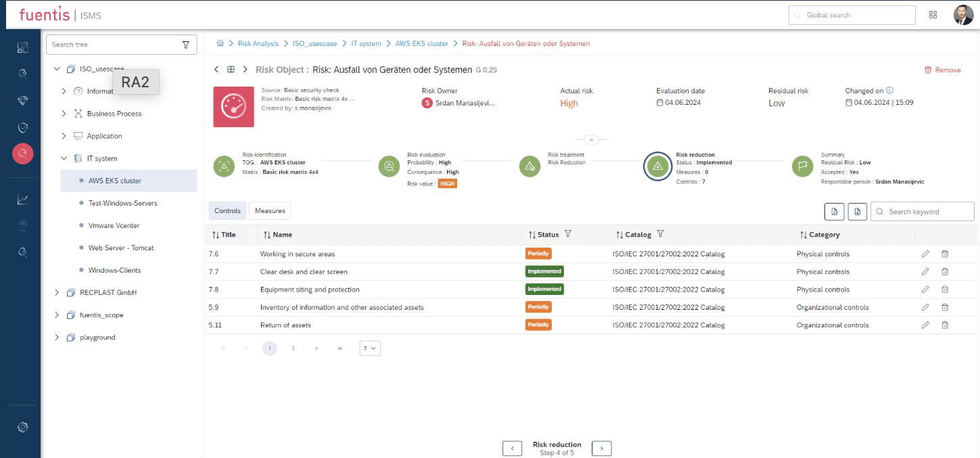Filter the Status column

tap(568, 234)
